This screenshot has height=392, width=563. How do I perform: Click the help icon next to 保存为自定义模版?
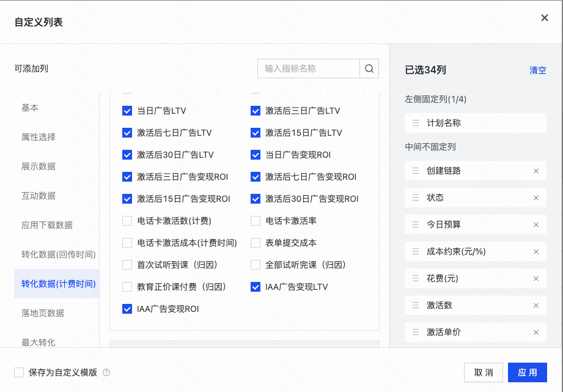tap(106, 372)
